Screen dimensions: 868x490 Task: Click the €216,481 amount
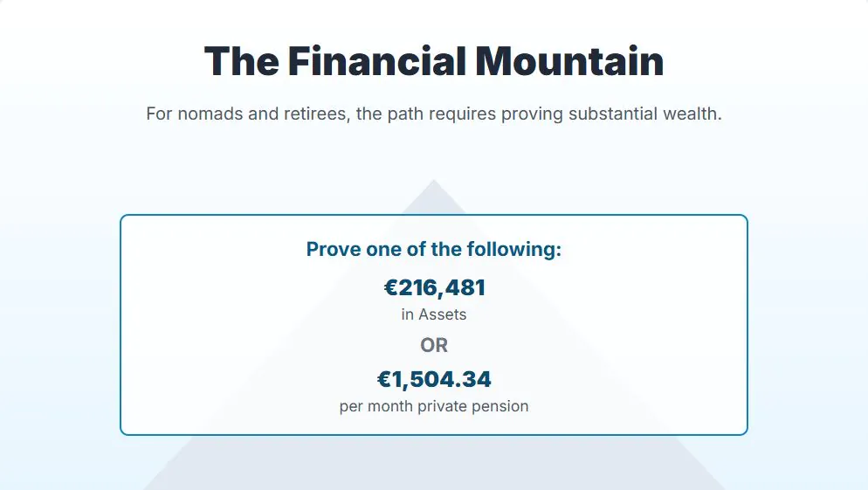click(x=434, y=287)
